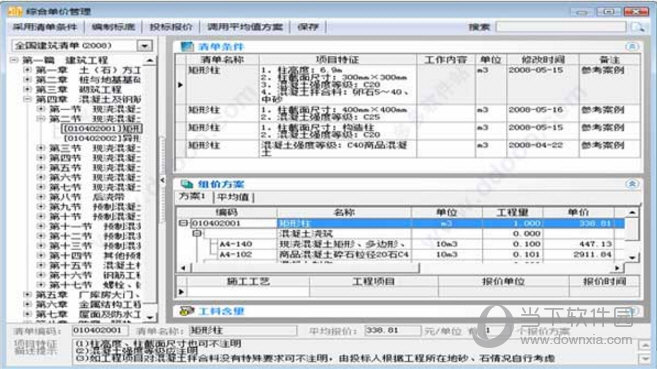
Task: Click the search magnifier icon
Action: point(638,27)
